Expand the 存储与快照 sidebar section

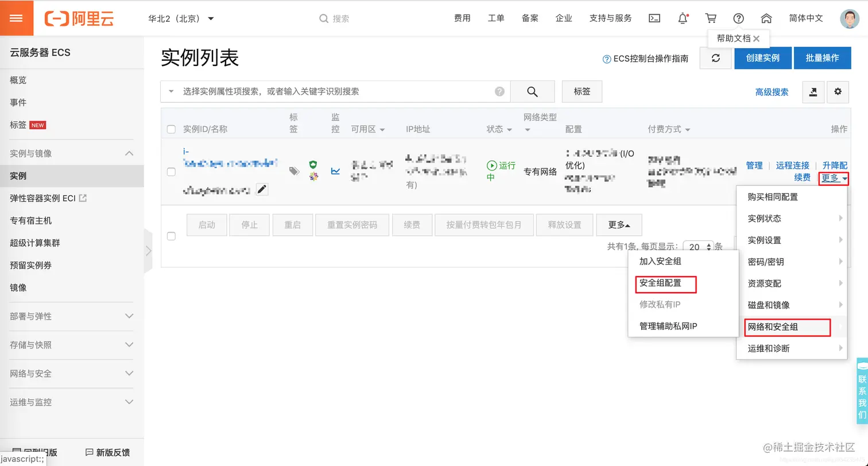tap(129, 345)
